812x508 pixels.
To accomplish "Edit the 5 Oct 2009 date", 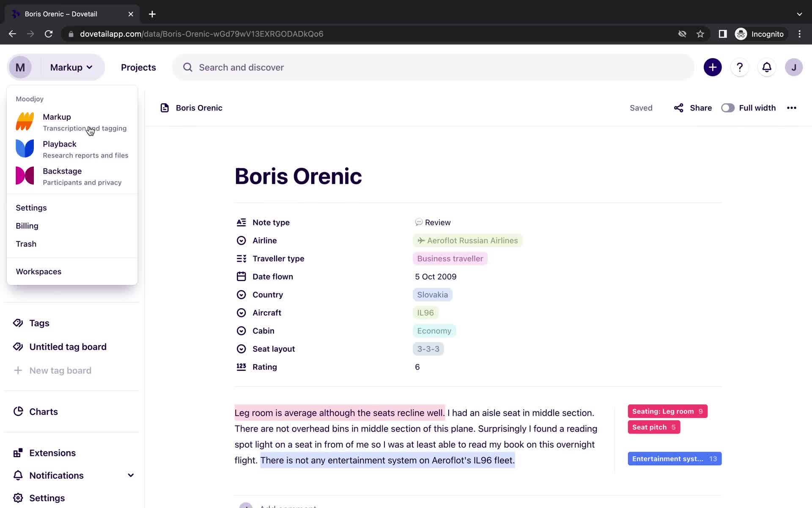I will tap(436, 276).
